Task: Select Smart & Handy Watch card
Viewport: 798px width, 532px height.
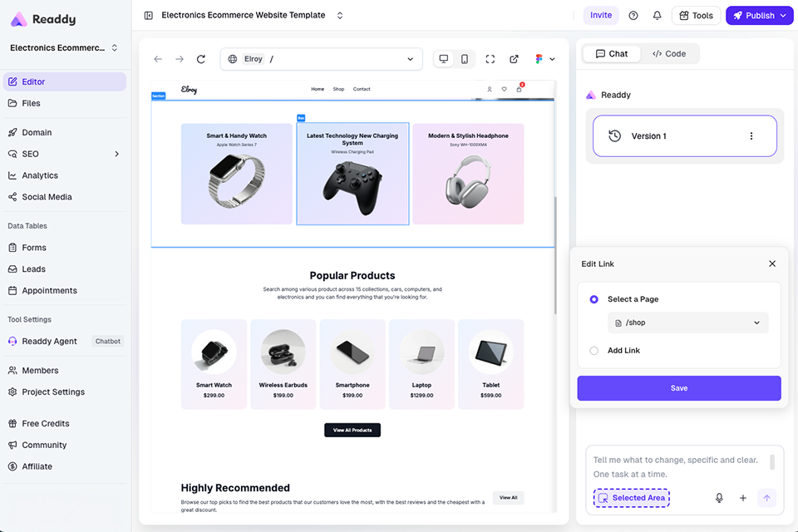Action: coord(237,174)
